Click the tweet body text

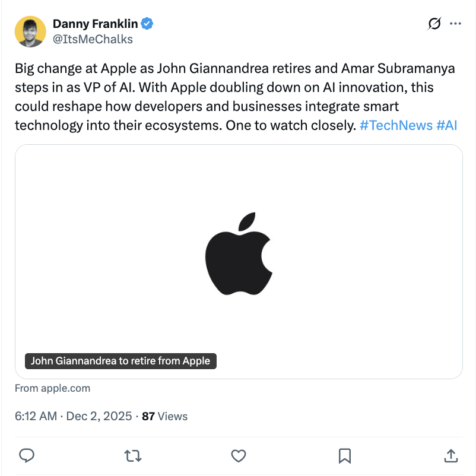(x=226, y=88)
